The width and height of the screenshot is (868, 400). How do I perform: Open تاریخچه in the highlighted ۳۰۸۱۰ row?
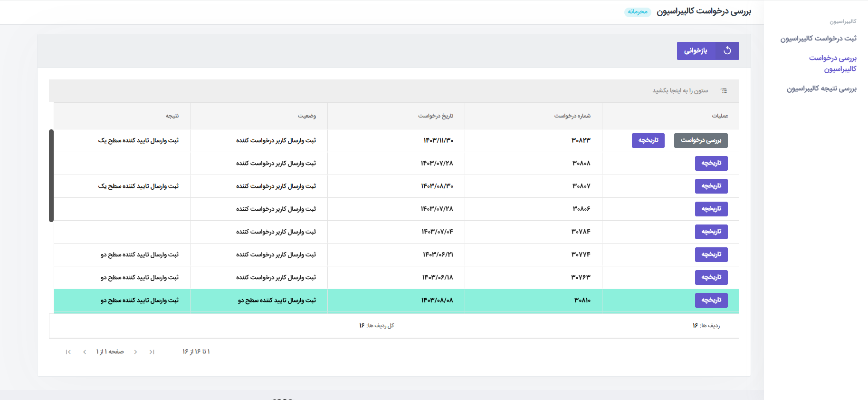point(711,300)
